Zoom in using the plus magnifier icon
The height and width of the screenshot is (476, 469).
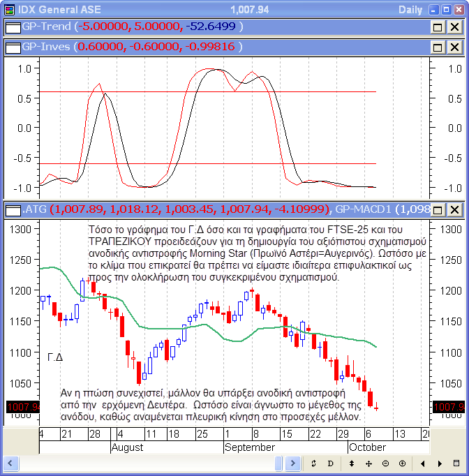403,463
